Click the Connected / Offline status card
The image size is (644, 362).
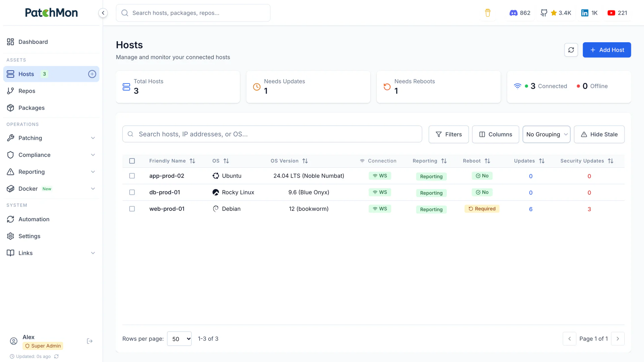click(569, 87)
